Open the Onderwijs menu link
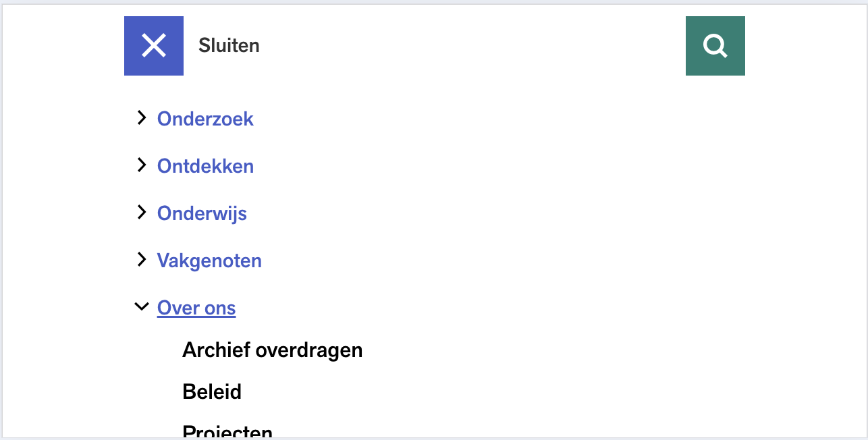Viewport: 868px width, 440px height. pos(202,213)
